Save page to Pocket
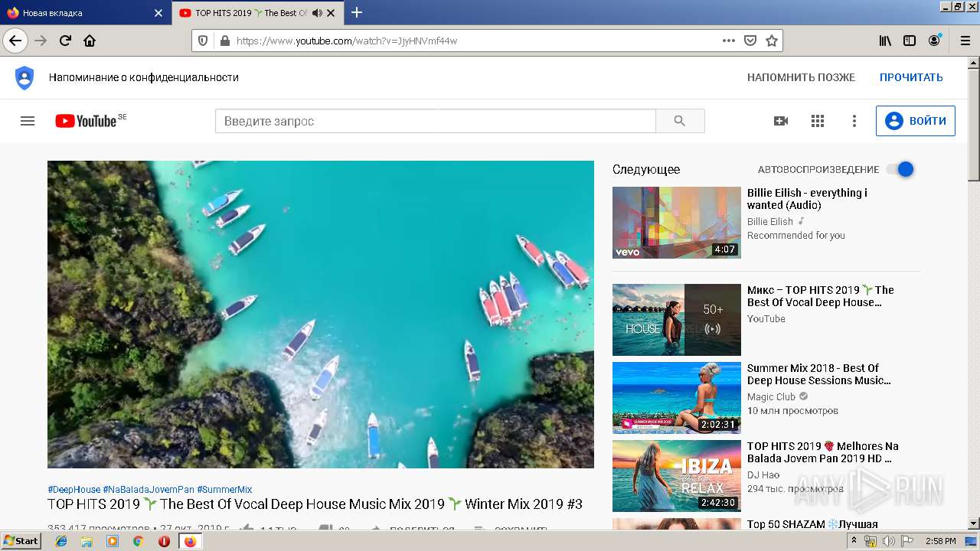This screenshot has width=980, height=551. click(x=750, y=41)
